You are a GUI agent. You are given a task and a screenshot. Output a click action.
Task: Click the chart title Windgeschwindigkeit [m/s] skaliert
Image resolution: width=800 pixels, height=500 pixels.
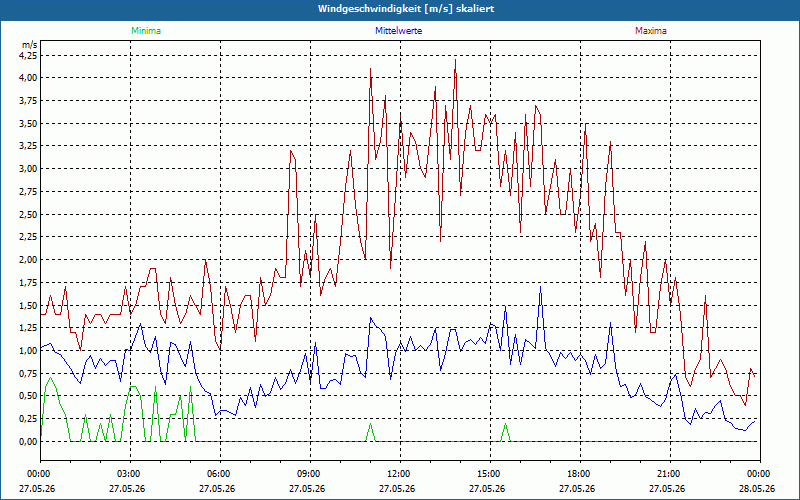[x=406, y=9]
